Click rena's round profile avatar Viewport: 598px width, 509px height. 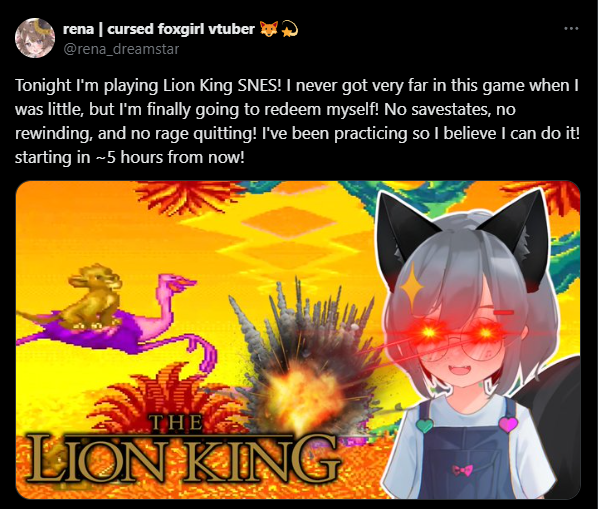(x=35, y=38)
